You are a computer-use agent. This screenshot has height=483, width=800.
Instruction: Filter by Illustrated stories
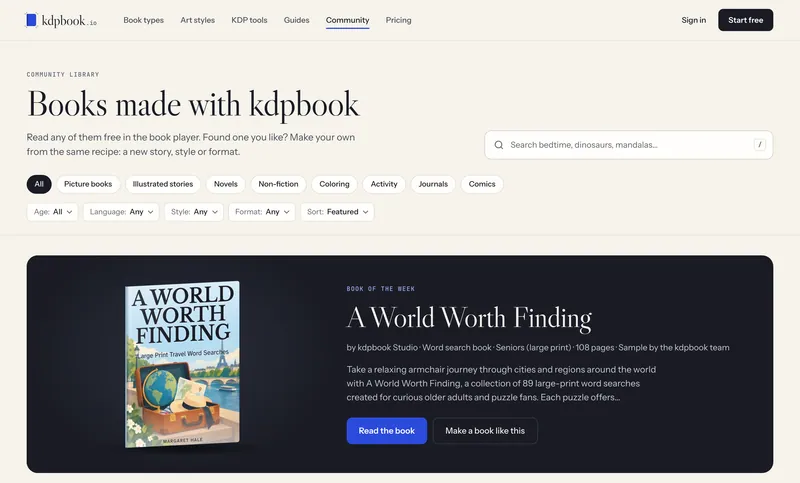point(163,184)
